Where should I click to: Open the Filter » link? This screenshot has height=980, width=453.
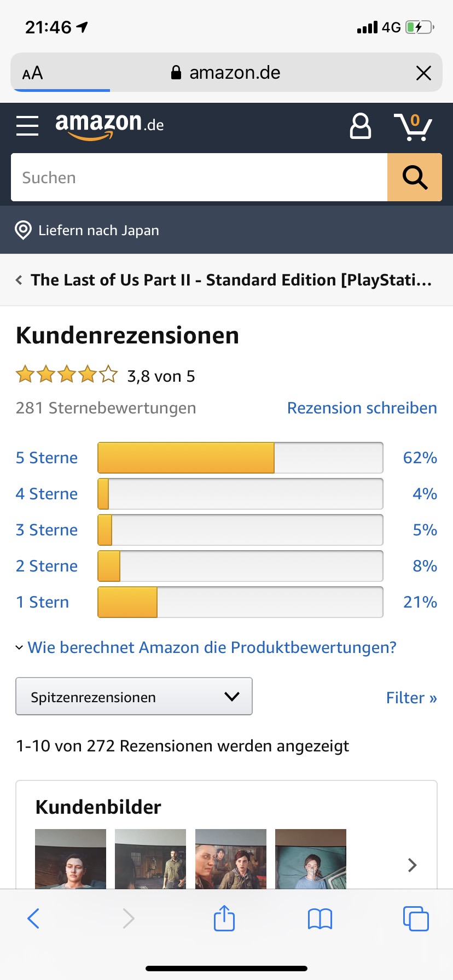(411, 698)
